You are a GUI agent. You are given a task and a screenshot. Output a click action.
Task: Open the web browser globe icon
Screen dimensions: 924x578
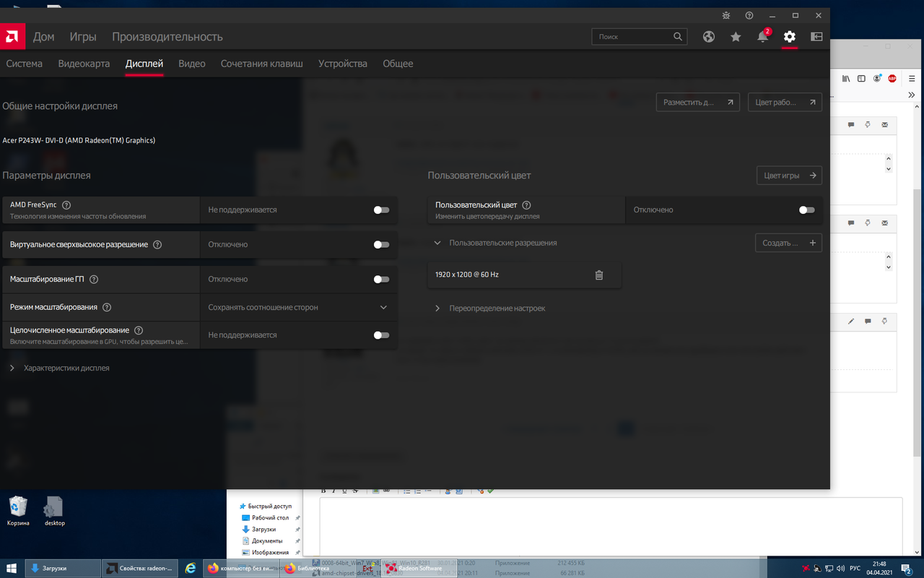click(x=709, y=36)
